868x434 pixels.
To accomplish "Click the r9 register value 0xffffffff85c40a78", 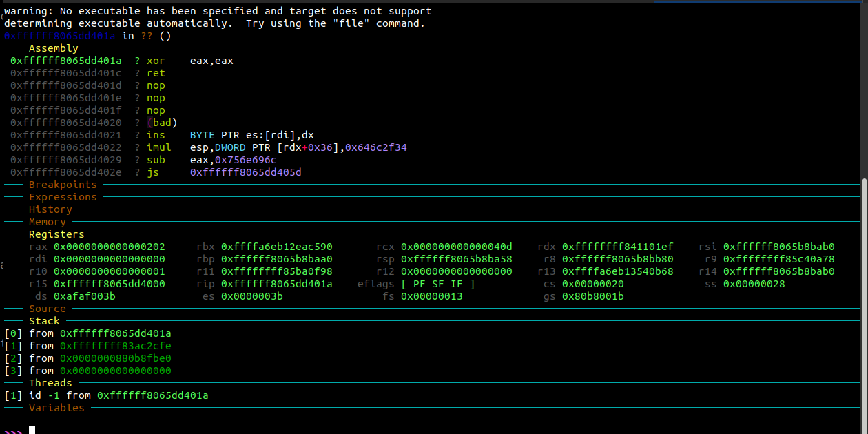I will click(x=779, y=259).
